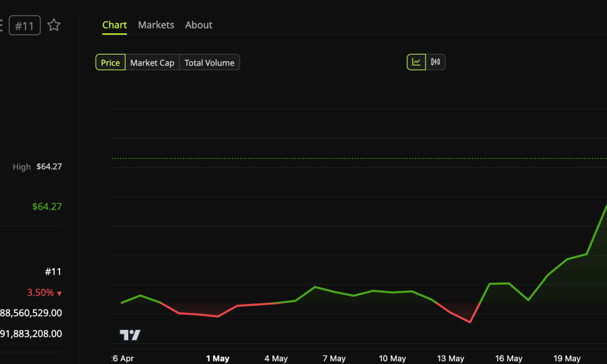
Task: Switch to candlestick chart view icon
Action: [435, 62]
